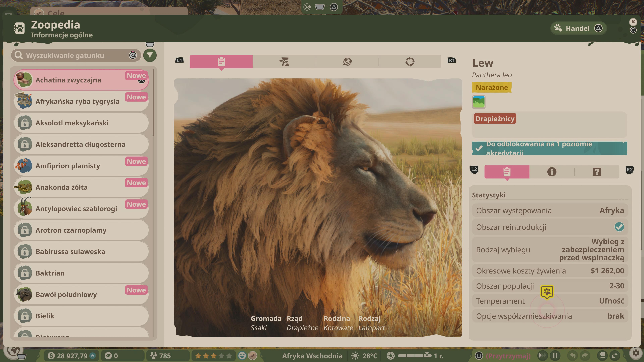Click the grassland biome icon

pyautogui.click(x=479, y=102)
